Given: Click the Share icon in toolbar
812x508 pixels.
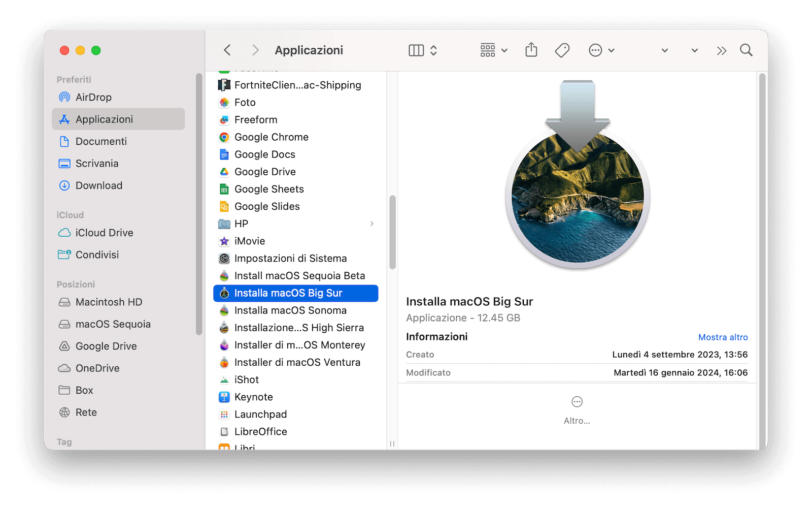Looking at the screenshot, I should [531, 50].
